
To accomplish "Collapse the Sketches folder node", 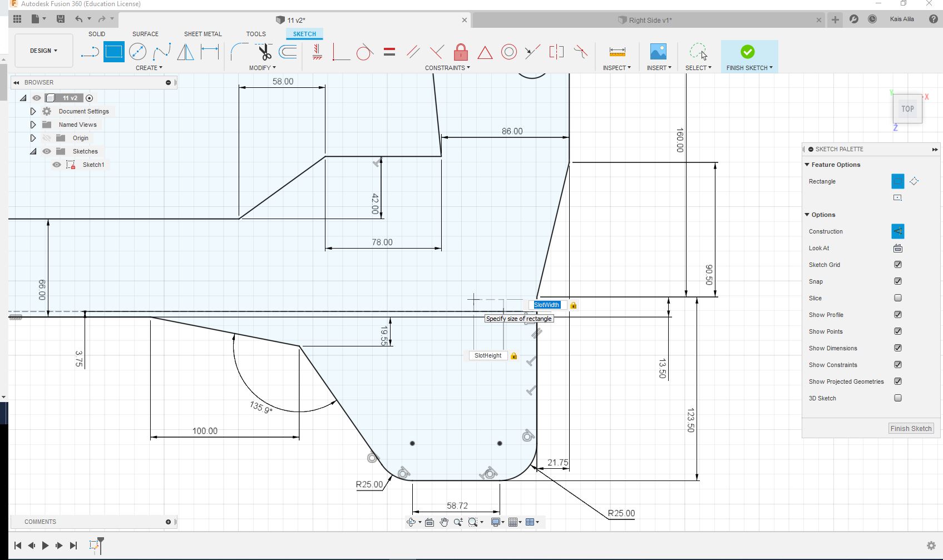I will tap(33, 151).
